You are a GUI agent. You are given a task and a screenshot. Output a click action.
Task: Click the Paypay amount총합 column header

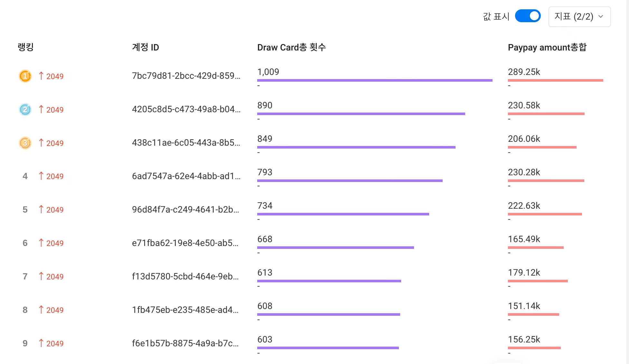pyautogui.click(x=547, y=47)
